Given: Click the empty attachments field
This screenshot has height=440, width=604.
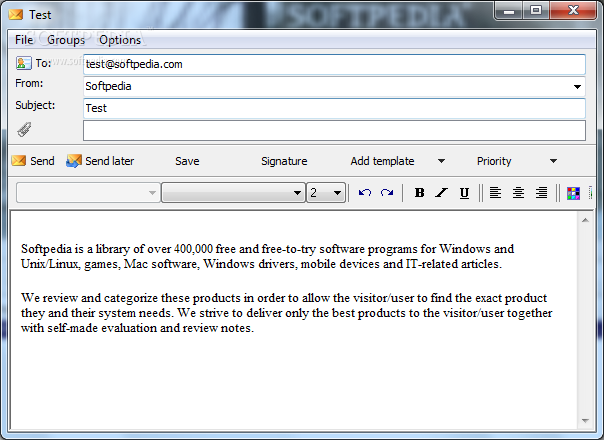Looking at the screenshot, I should [334, 130].
